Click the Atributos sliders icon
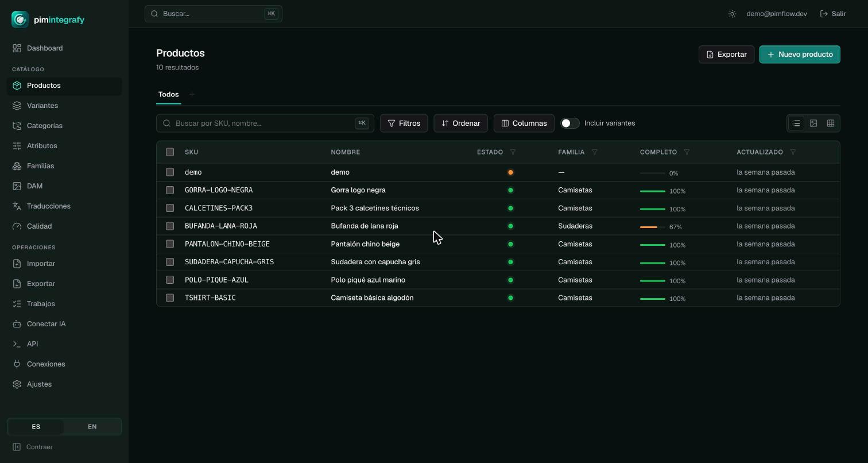 click(x=17, y=146)
